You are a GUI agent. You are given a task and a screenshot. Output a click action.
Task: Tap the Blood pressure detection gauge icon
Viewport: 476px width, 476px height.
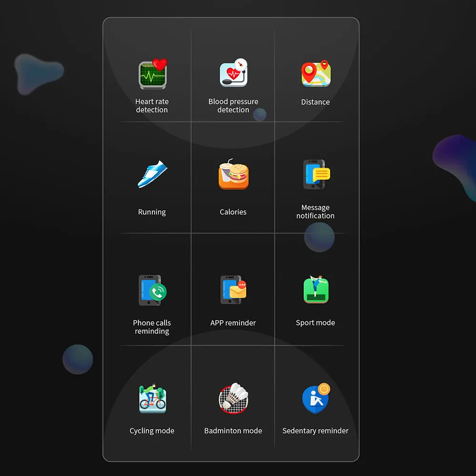tap(233, 73)
